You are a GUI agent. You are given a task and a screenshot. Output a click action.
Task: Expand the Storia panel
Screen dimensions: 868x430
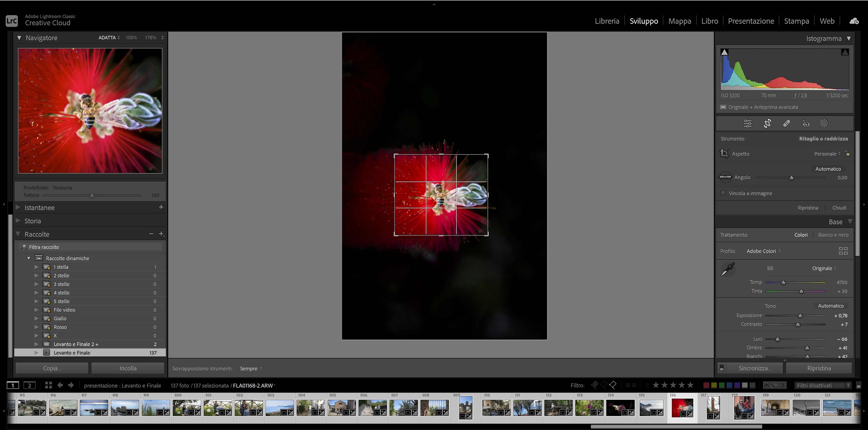33,221
